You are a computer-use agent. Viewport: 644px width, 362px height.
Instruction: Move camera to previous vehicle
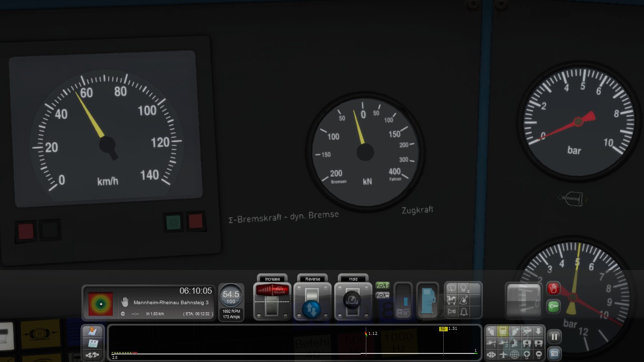point(526,343)
